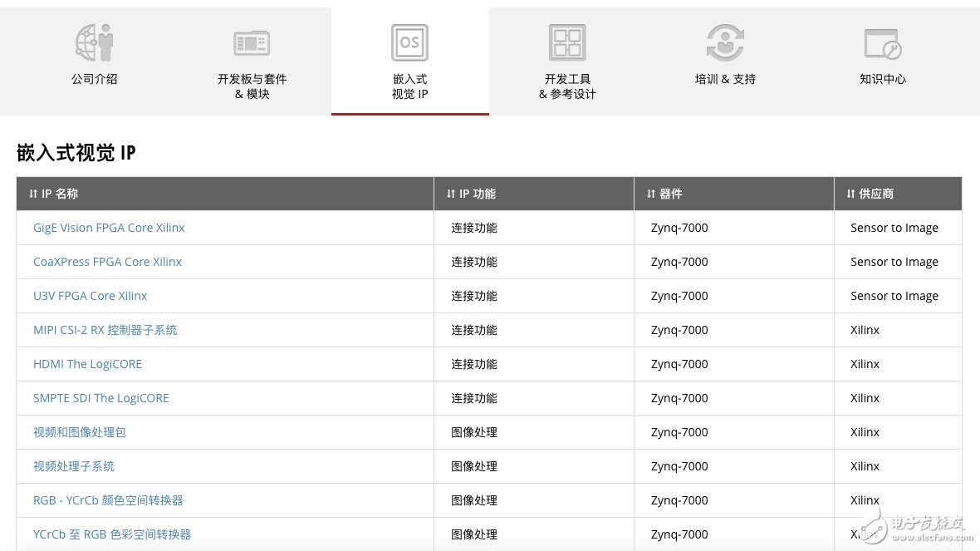Open the CoaXPress FPGA Core Xilinx link
Image resolution: width=980 pixels, height=551 pixels.
point(107,262)
